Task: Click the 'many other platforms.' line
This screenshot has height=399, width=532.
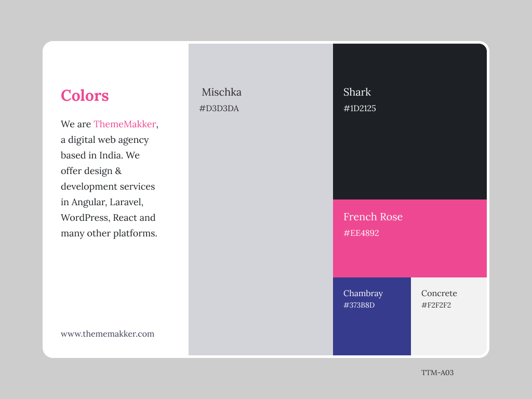Action: 109,233
